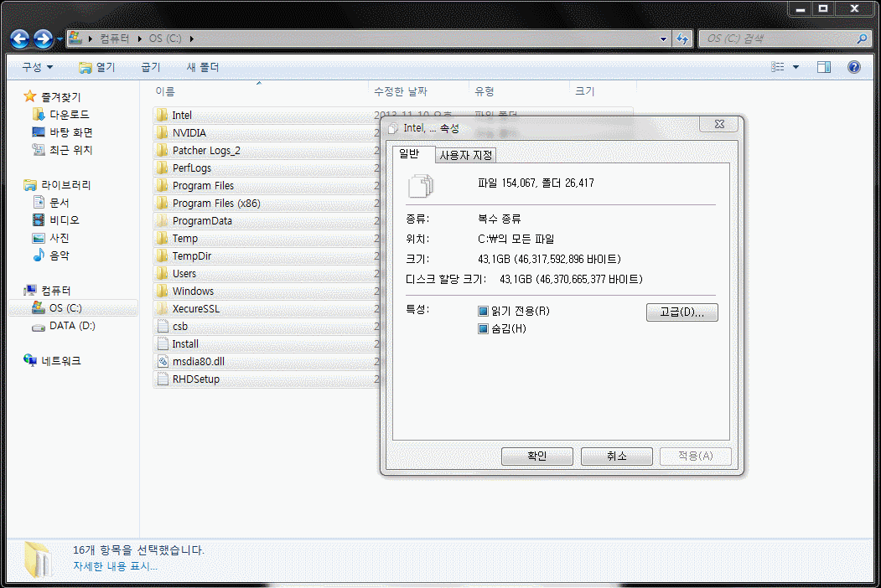Click the Forward navigation arrow
881x588 pixels.
point(43,39)
